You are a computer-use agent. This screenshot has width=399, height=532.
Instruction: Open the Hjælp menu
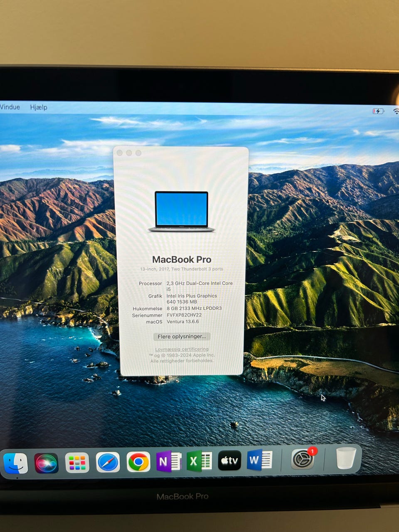pos(39,107)
